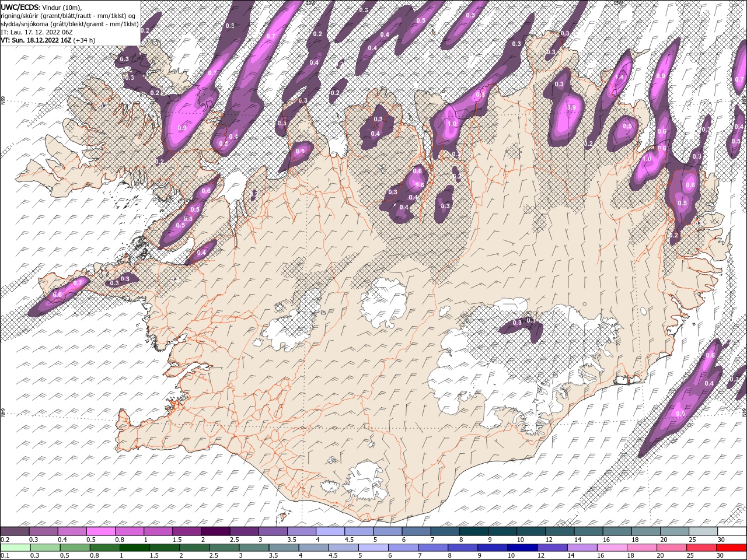Select top legend swatch labeled 25 (light grey)
The height and width of the screenshot is (560, 747).
(703, 531)
